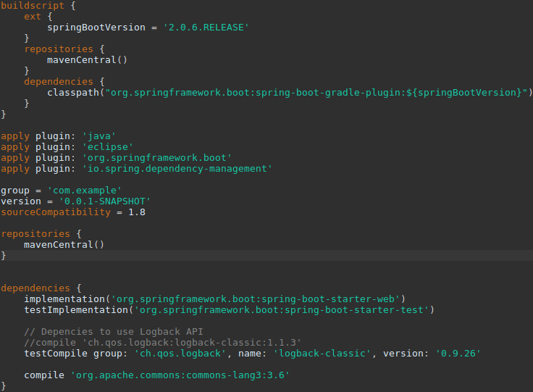Click the 'eclipse' plugin string
This screenshot has height=392, width=533.
pos(107,147)
